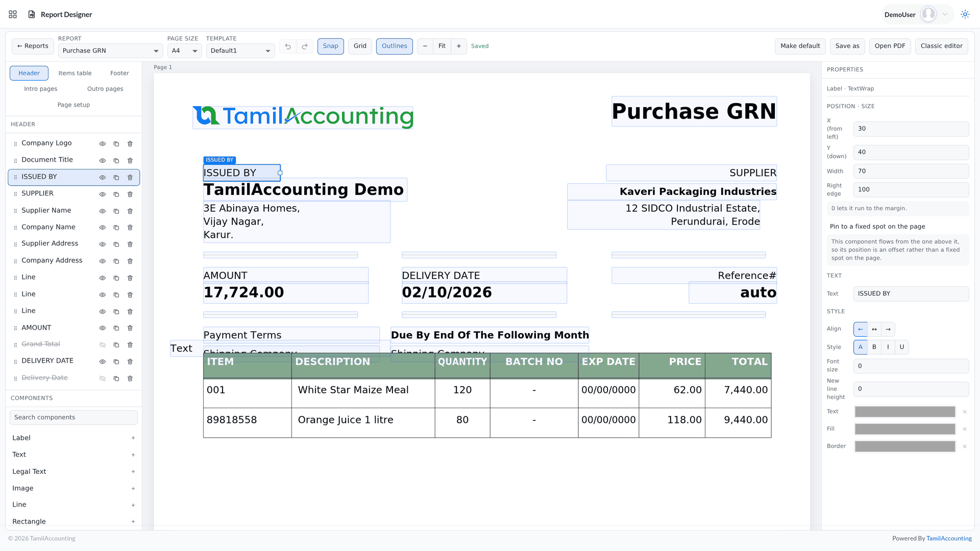The height and width of the screenshot is (551, 980).
Task: Select left text alignment
Action: tap(861, 329)
